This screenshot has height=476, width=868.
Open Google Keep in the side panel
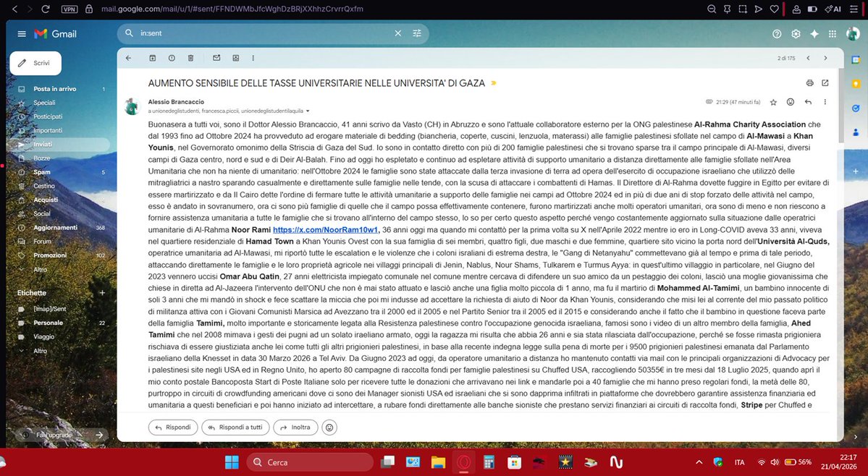856,84
